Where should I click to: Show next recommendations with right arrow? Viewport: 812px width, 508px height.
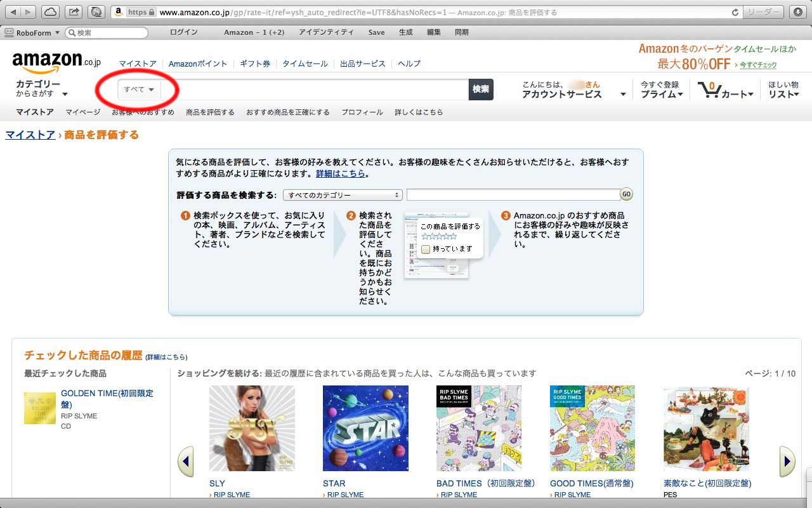[787, 462]
